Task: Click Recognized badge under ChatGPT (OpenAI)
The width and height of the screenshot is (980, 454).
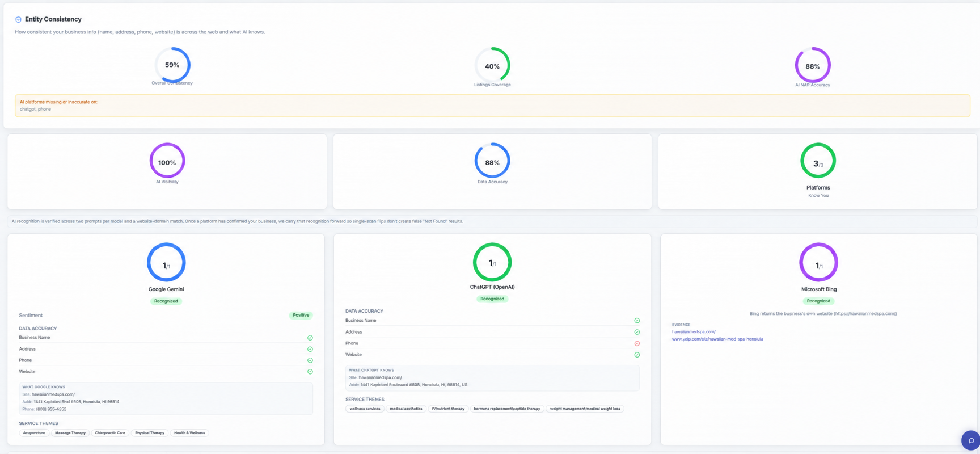Action: 492,299
